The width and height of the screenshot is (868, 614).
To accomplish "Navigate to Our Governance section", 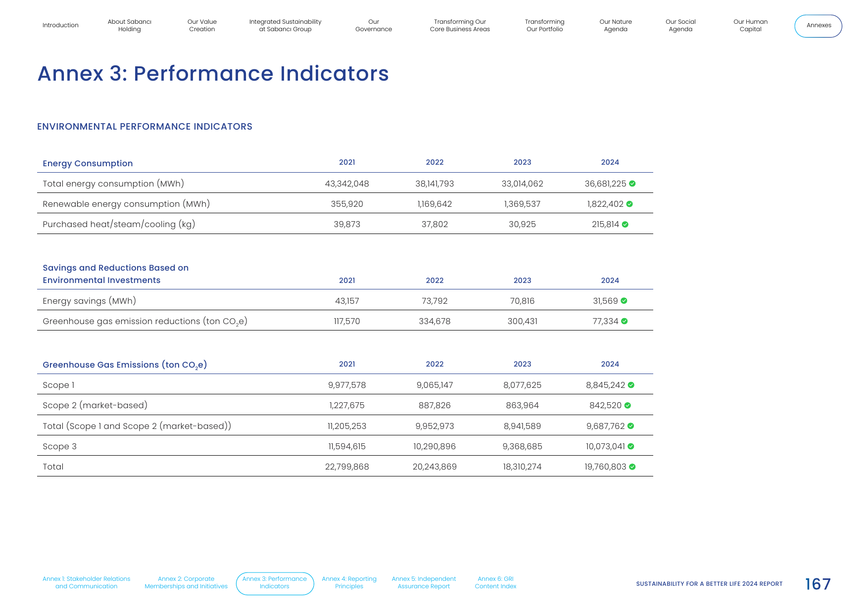I will click(374, 25).
